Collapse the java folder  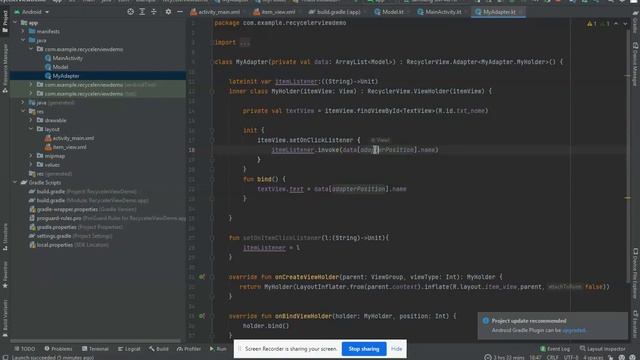tap(23, 40)
